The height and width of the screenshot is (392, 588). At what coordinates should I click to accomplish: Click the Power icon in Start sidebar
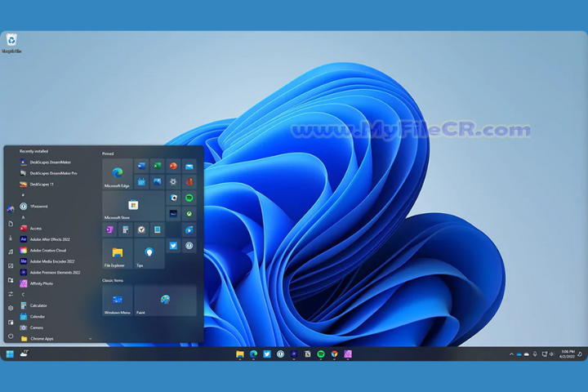11,336
